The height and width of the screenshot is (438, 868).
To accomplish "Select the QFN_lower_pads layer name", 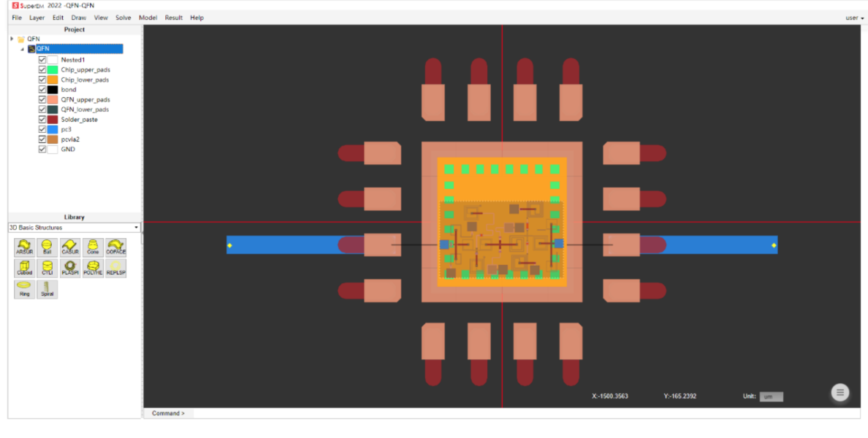I will [x=85, y=109].
